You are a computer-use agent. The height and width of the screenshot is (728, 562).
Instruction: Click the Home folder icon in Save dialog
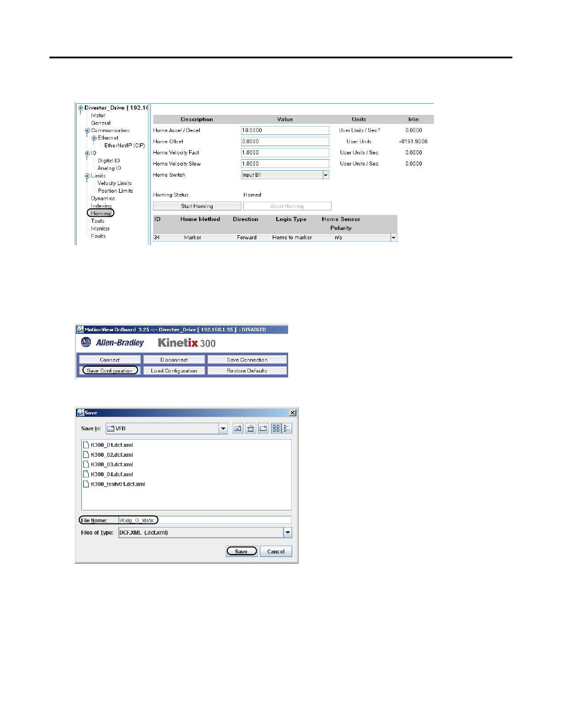250,429
